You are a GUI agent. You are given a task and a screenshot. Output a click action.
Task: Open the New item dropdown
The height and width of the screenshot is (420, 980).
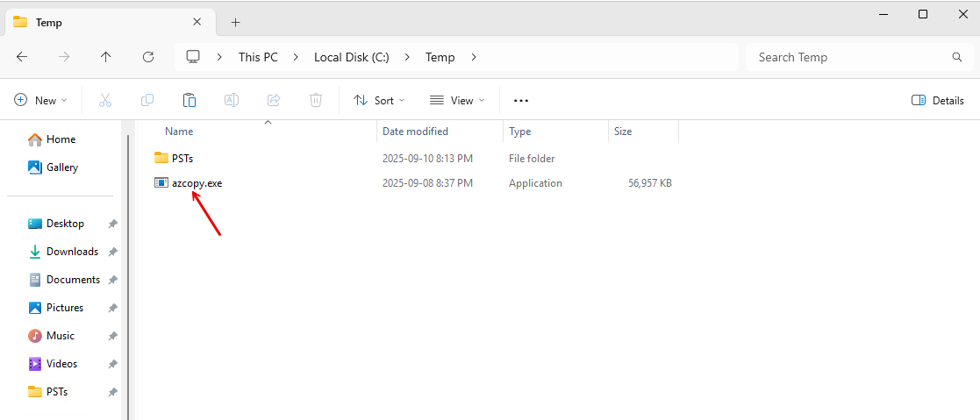[x=41, y=100]
